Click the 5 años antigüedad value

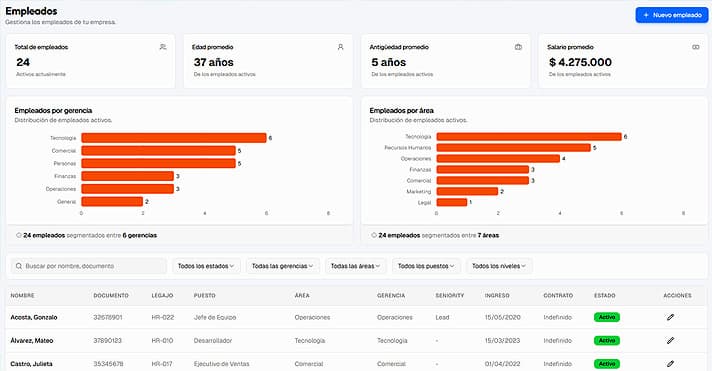pyautogui.click(x=389, y=62)
